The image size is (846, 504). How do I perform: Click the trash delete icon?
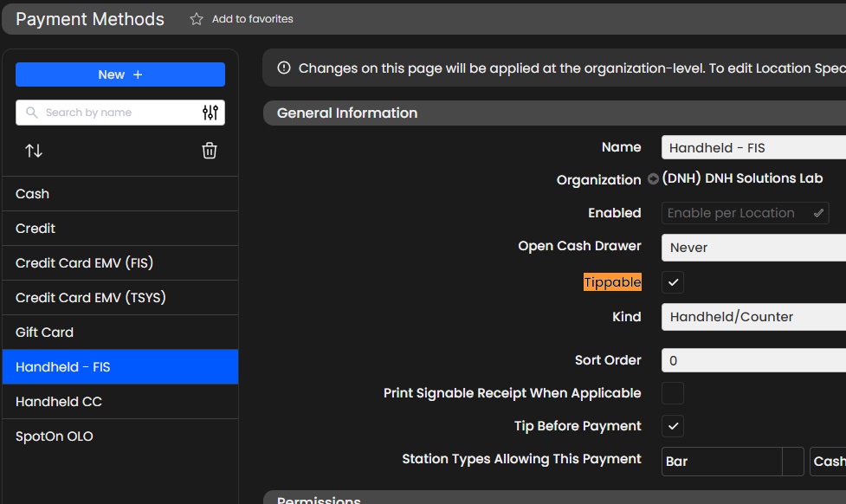(210, 151)
